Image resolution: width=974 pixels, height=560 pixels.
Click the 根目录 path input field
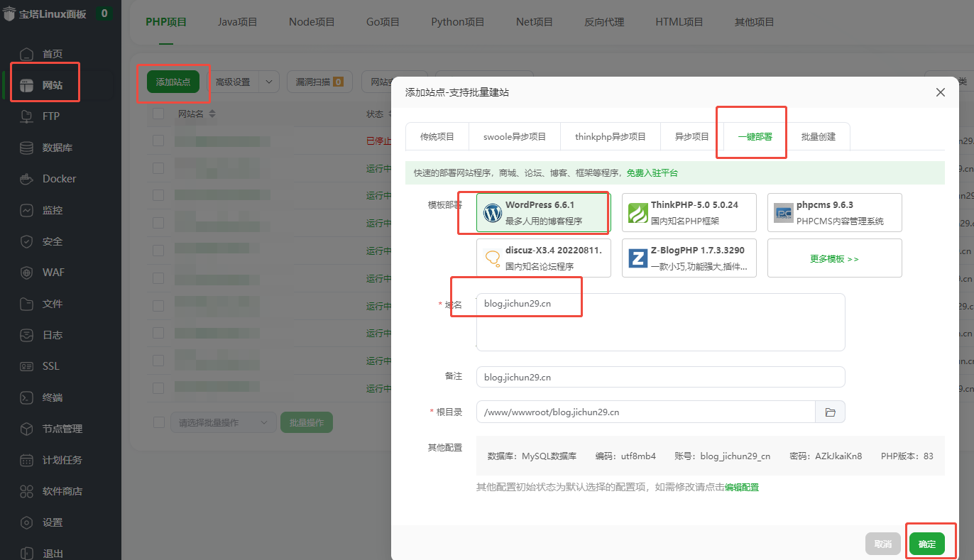point(645,412)
